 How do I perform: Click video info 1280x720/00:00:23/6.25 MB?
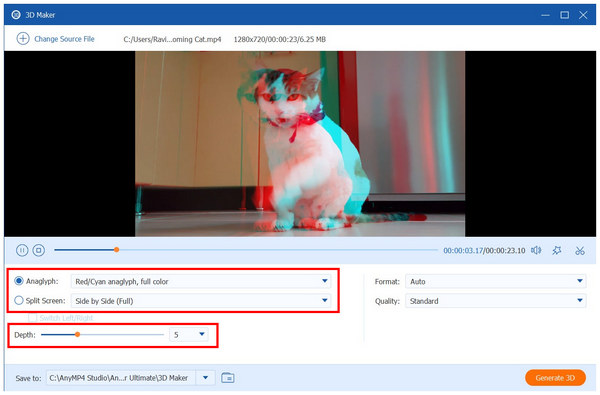pyautogui.click(x=280, y=39)
